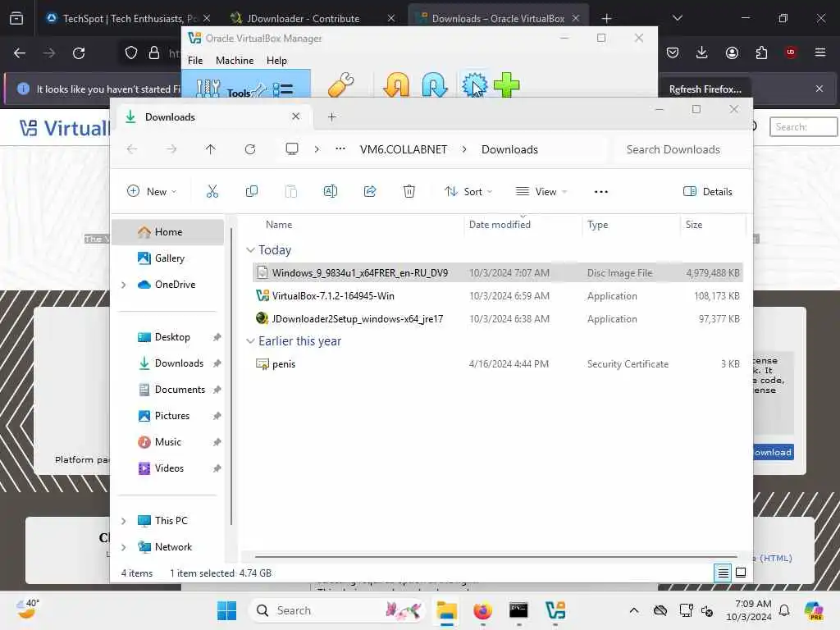The width and height of the screenshot is (840, 630).
Task: Expand the This PC tree node
Action: click(124, 521)
